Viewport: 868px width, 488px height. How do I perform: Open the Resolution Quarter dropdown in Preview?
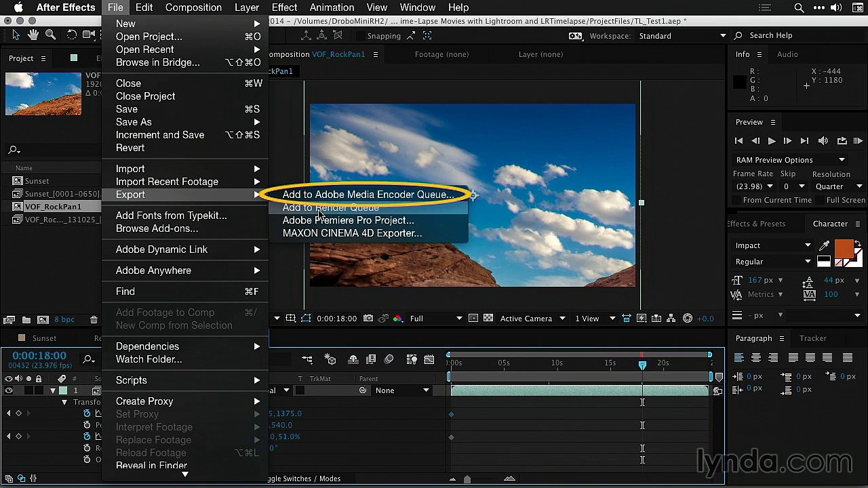[838, 186]
